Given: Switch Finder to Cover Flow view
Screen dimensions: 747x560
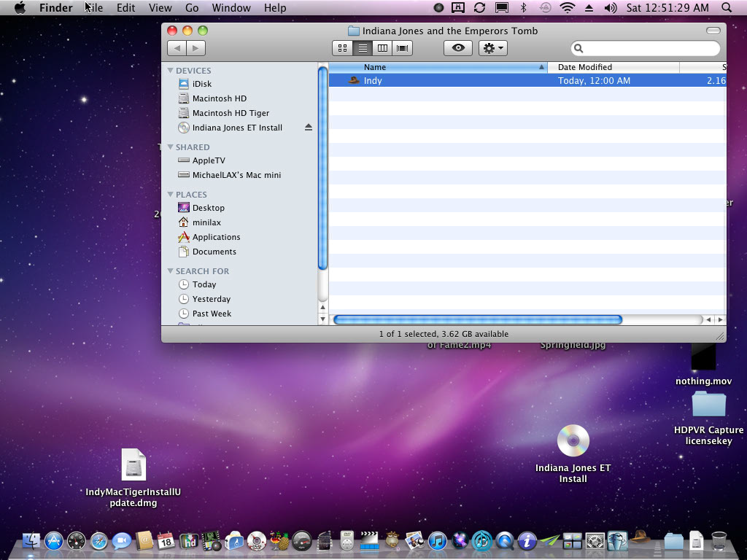Looking at the screenshot, I should pos(402,48).
